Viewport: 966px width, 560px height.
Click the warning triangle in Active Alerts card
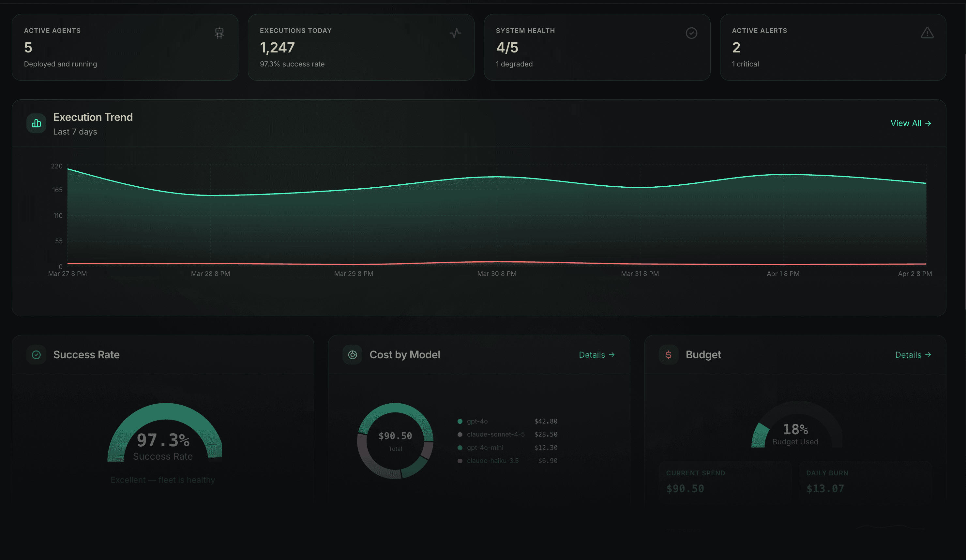927,33
